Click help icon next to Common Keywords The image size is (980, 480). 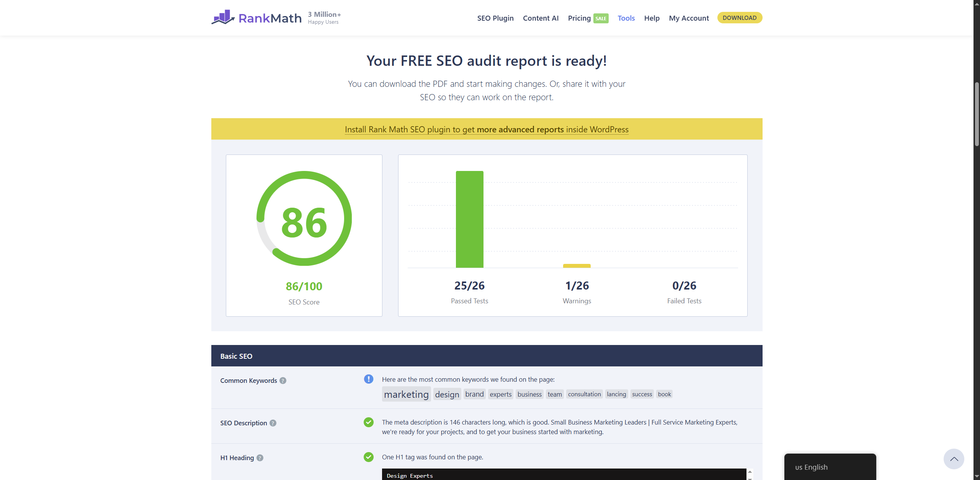pos(283,381)
